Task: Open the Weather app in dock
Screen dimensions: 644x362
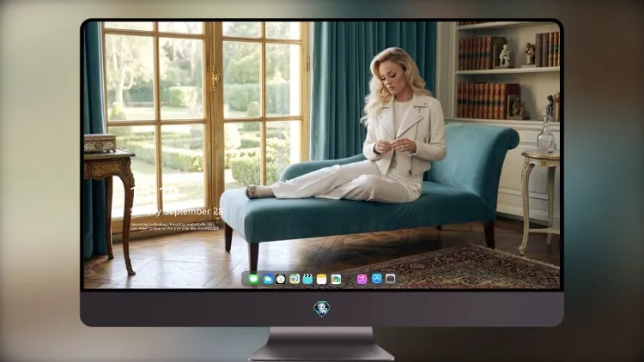Action: click(x=268, y=279)
